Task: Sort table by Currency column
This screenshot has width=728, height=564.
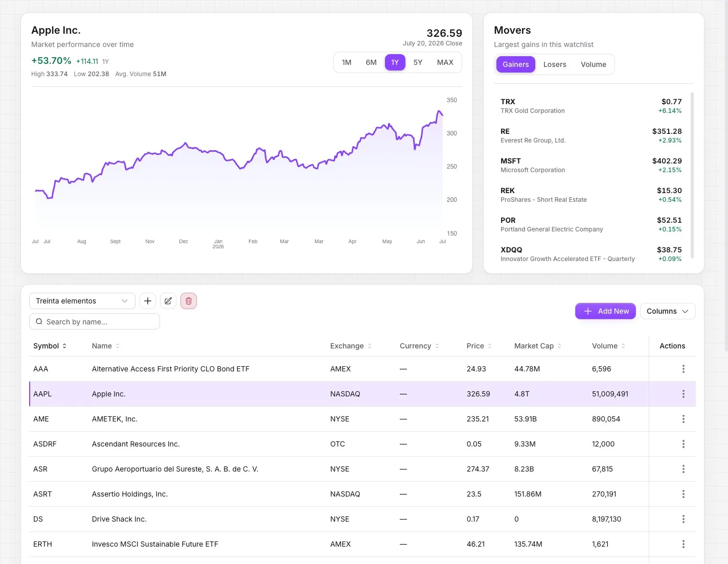Action: click(x=420, y=346)
